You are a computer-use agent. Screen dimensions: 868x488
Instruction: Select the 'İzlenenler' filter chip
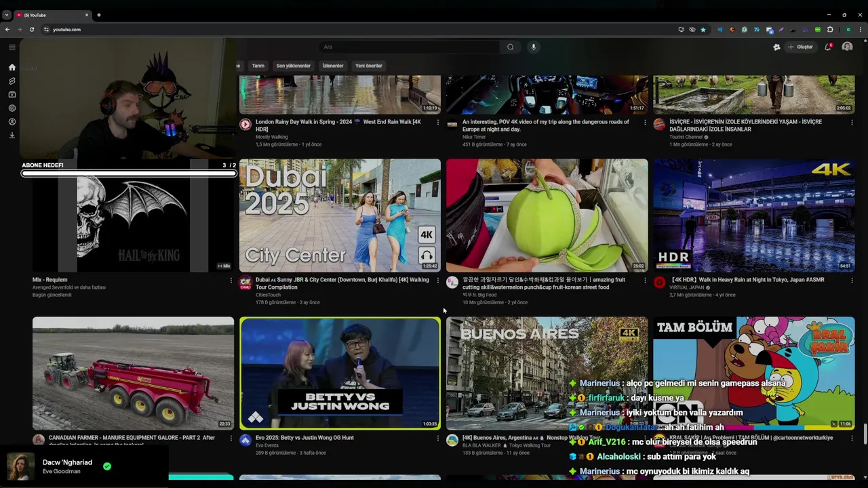[x=333, y=66]
